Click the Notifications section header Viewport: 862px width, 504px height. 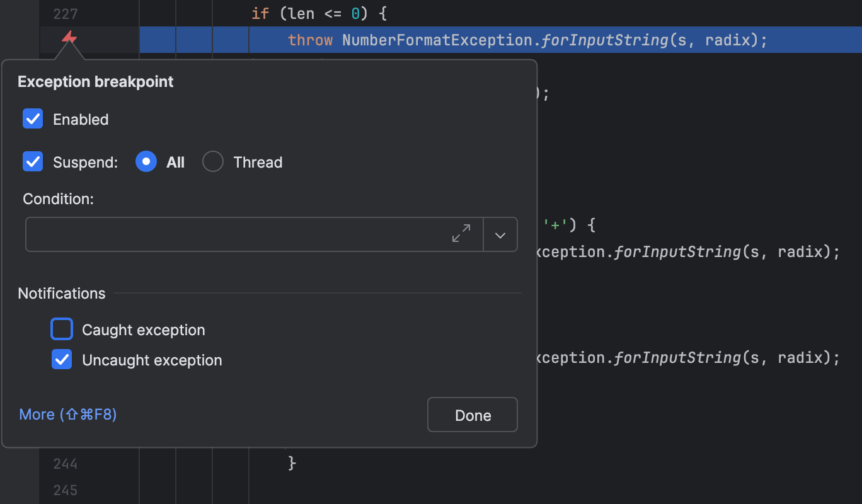pos(62,294)
